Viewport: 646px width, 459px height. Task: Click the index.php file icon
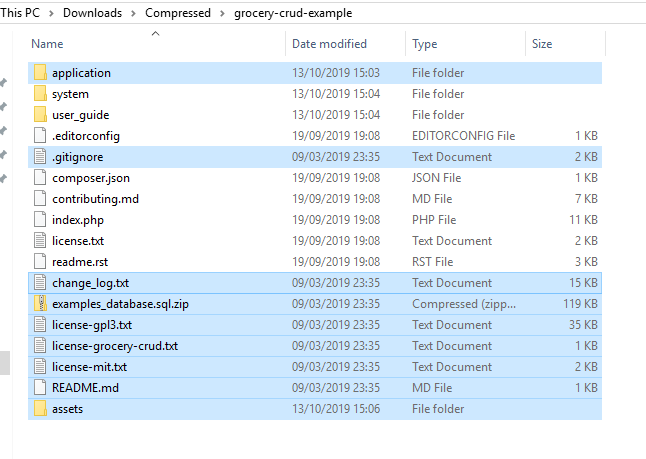tap(40, 220)
